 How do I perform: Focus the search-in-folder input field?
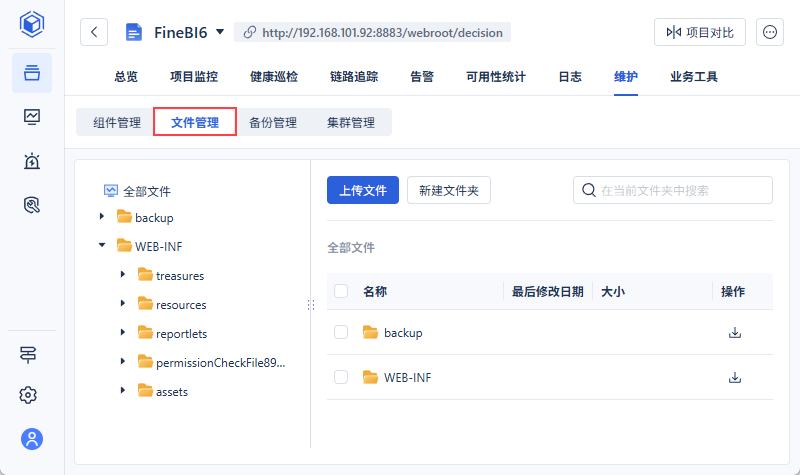673,190
